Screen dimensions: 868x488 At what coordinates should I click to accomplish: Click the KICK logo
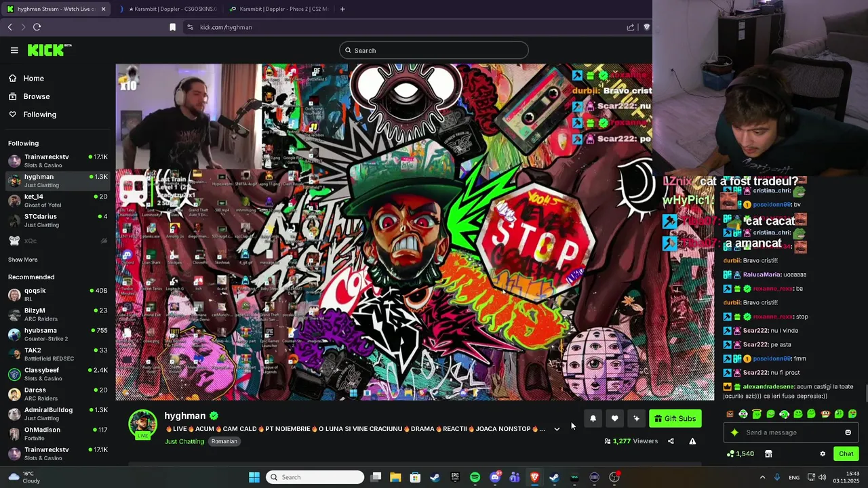coord(49,50)
